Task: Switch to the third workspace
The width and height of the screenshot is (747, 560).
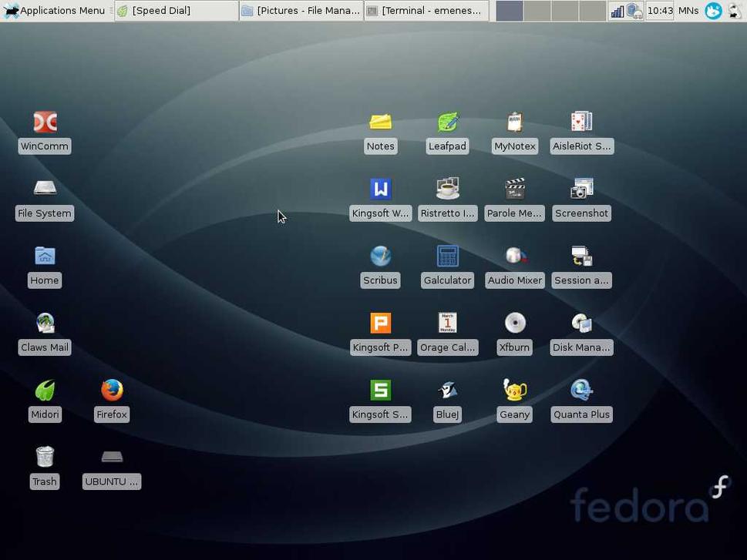Action: 565,11
